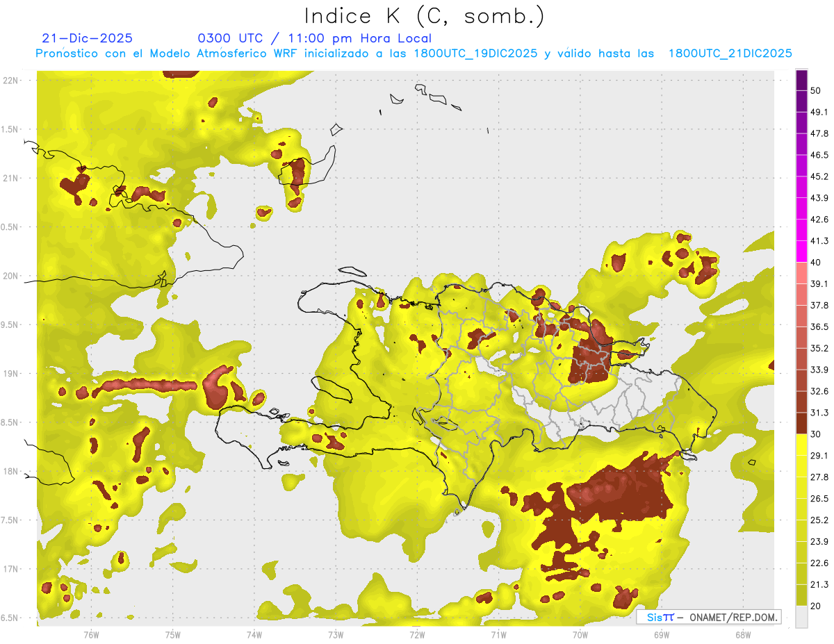Click the "1800UTC_21DIC2025" valid-until time text
834x644 pixels.
click(x=730, y=53)
